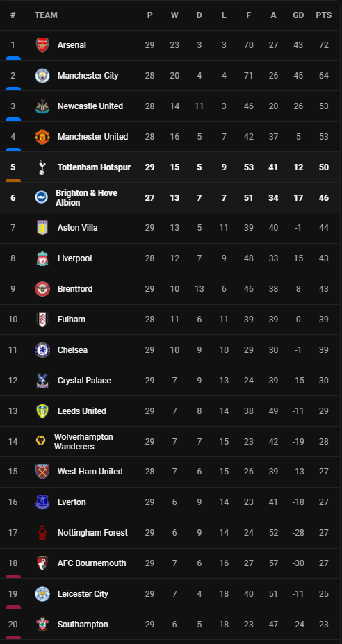Viewport: 342px width, 644px height.
Task: Select the Wolverhampton Wanderers wolf logo
Action: click(x=41, y=442)
